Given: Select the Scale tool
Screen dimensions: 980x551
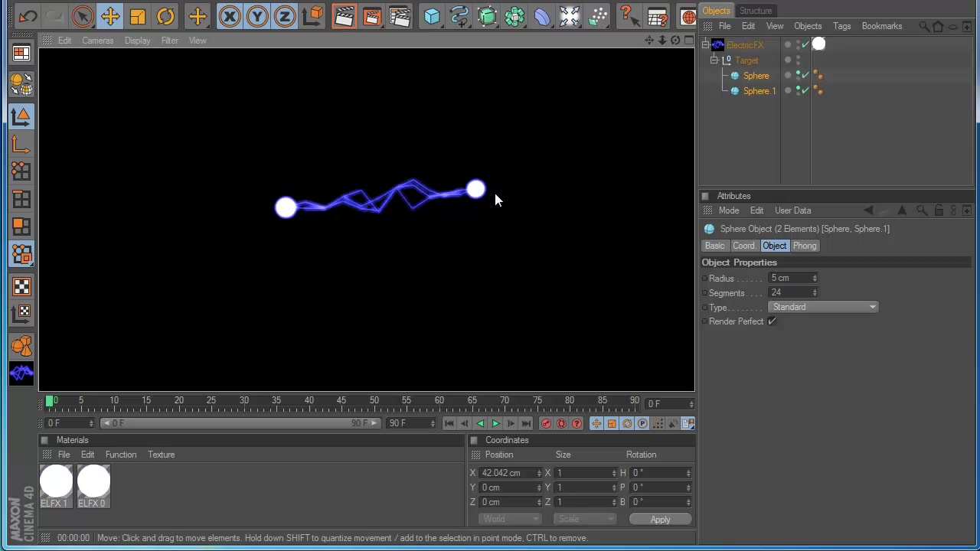Looking at the screenshot, I should pos(137,16).
